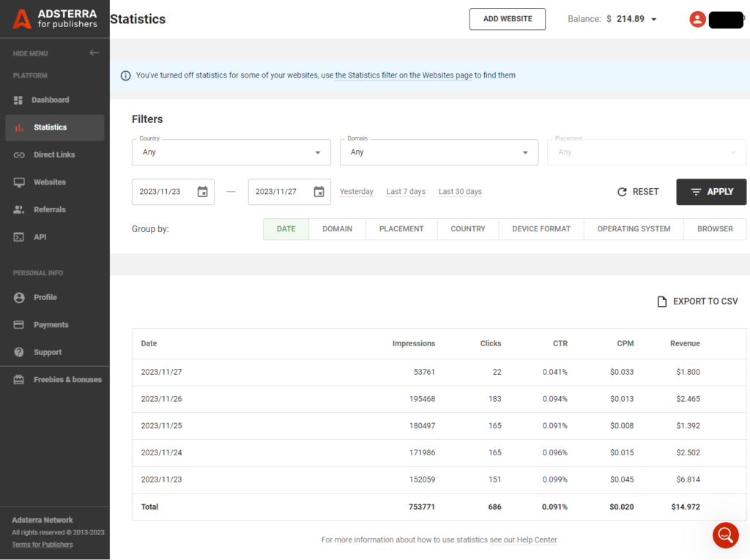The height and width of the screenshot is (560, 750).
Task: Switch grouping to DOMAIN tab
Action: tap(337, 228)
